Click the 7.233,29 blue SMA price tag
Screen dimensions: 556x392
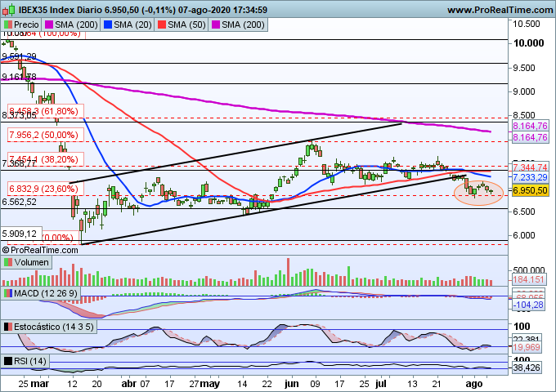pos(531,177)
